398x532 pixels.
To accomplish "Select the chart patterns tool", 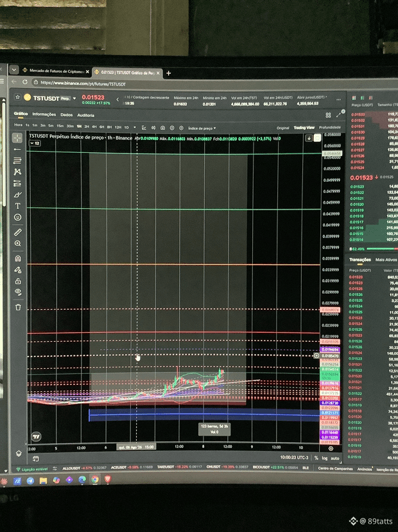I will (17, 172).
